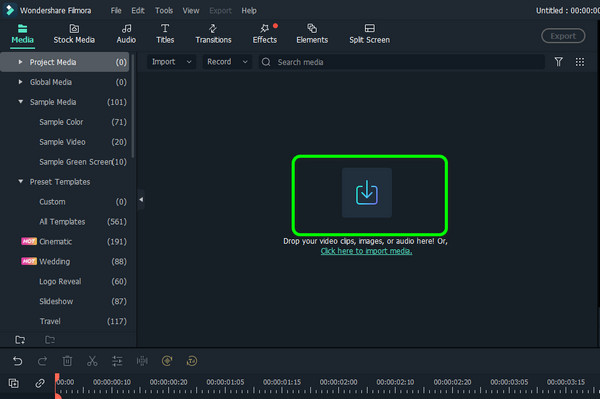The image size is (600, 399).
Task: Collapse the Preset Templates group
Action: tap(20, 181)
